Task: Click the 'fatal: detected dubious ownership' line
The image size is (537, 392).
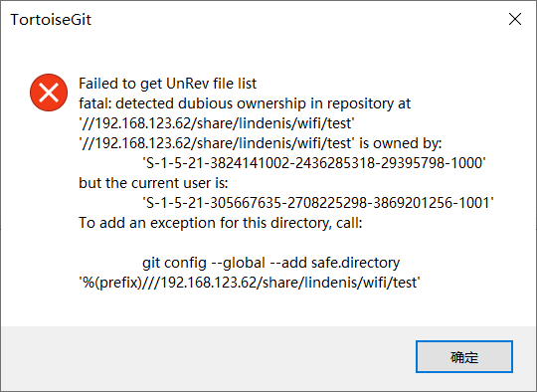Action: coord(245,103)
